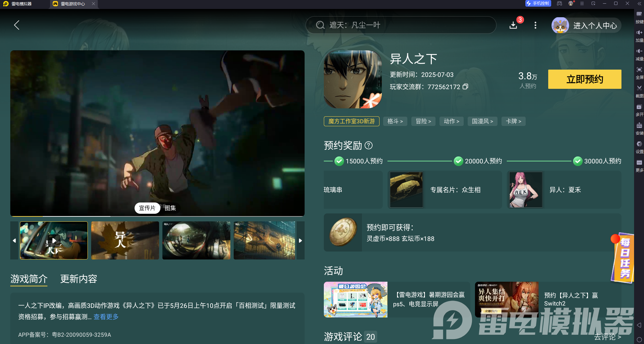The height and width of the screenshot is (344, 644).
Task: Select the fourth golden cage thumbnail
Action: [264, 240]
